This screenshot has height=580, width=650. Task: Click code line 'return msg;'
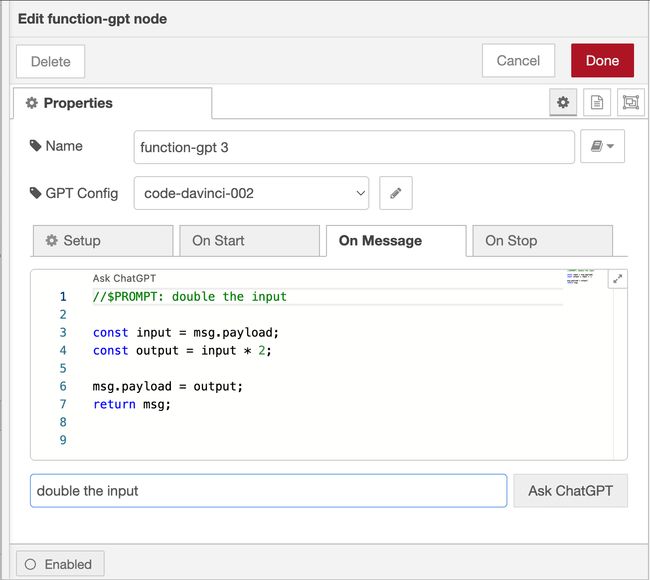point(132,404)
